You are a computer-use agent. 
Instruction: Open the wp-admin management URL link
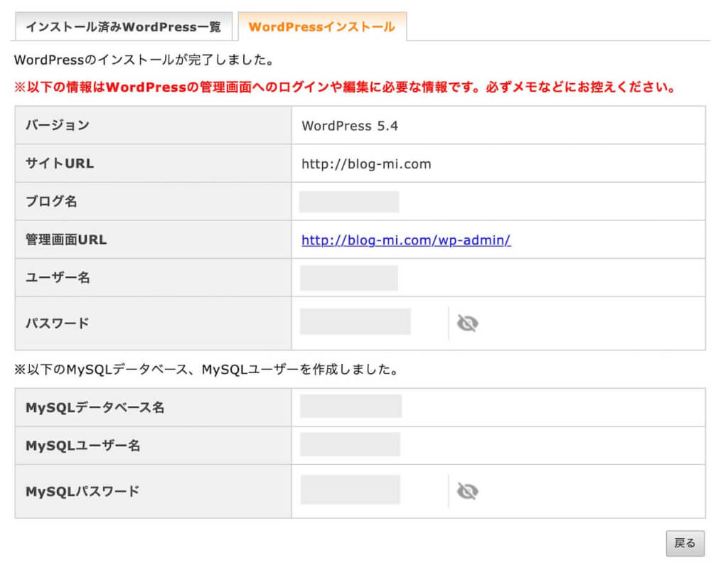point(406,240)
